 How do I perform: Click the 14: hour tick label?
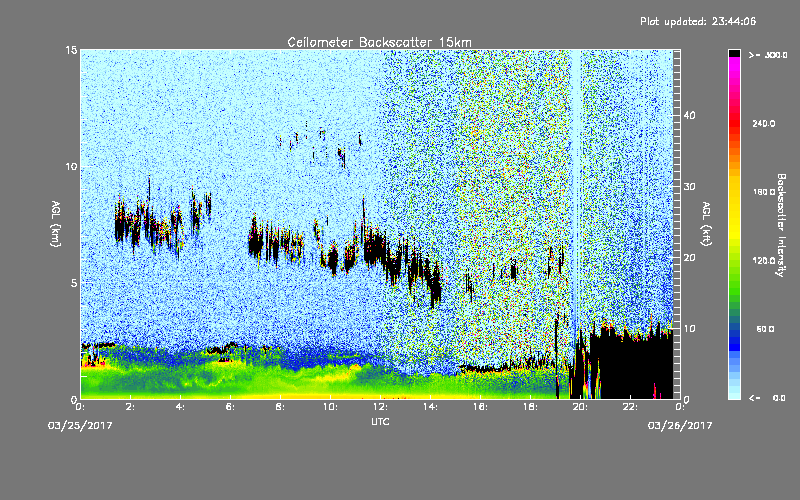(x=430, y=407)
